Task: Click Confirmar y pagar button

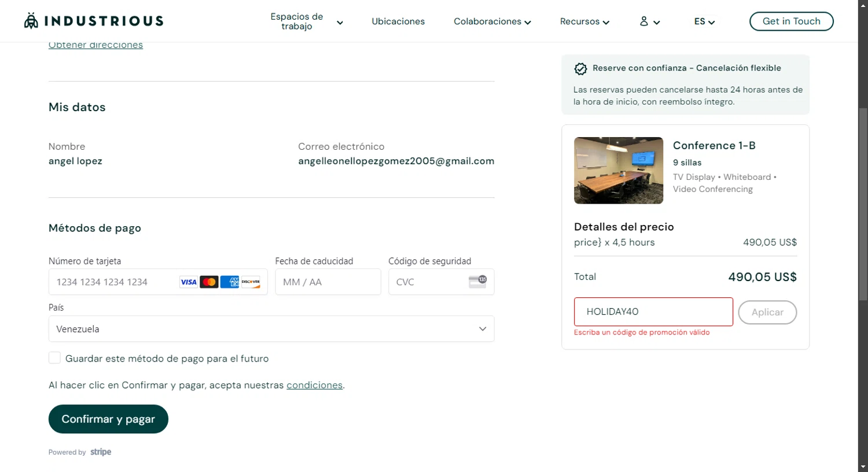Action: point(108,419)
